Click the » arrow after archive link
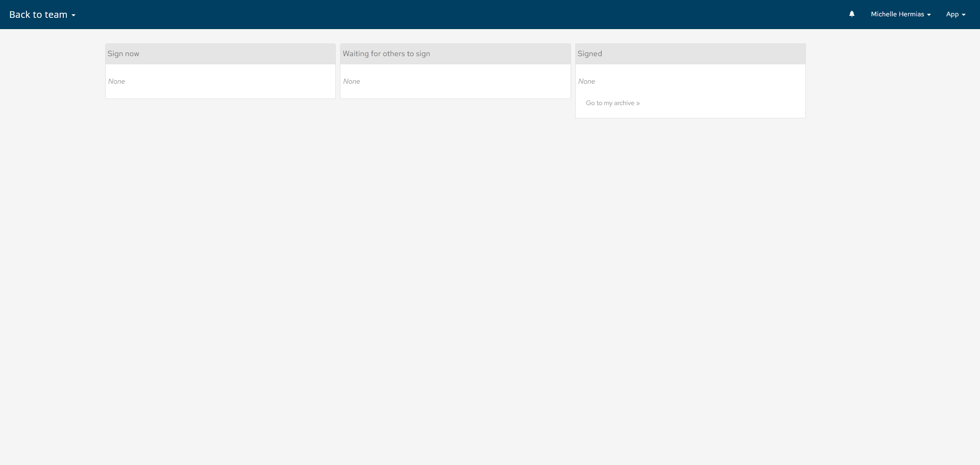This screenshot has height=465, width=980. [x=638, y=103]
